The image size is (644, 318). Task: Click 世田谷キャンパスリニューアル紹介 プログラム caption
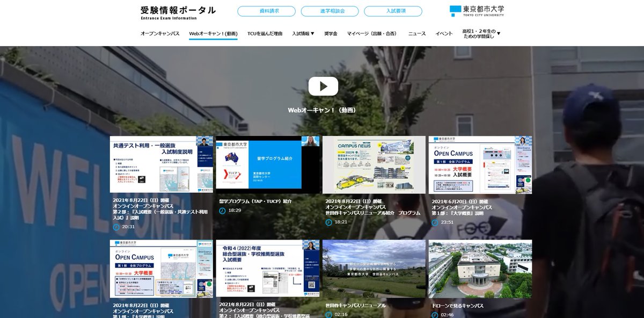pos(372,213)
